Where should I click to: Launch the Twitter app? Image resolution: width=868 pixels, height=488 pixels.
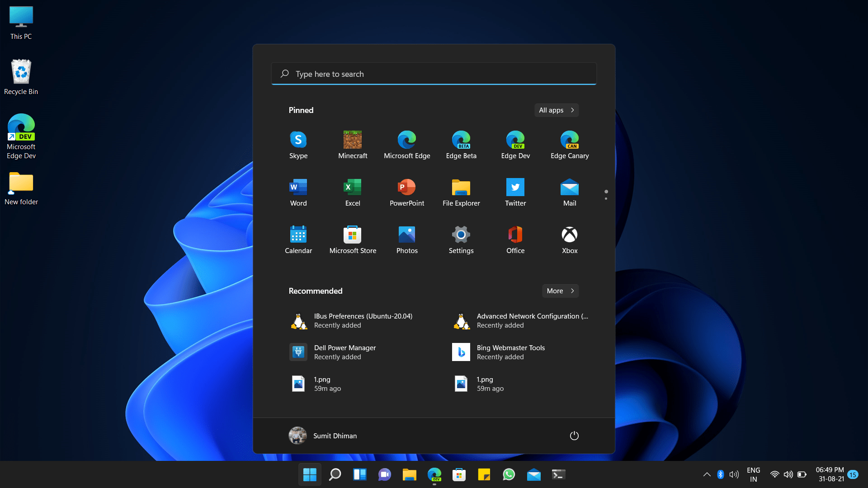515,192
